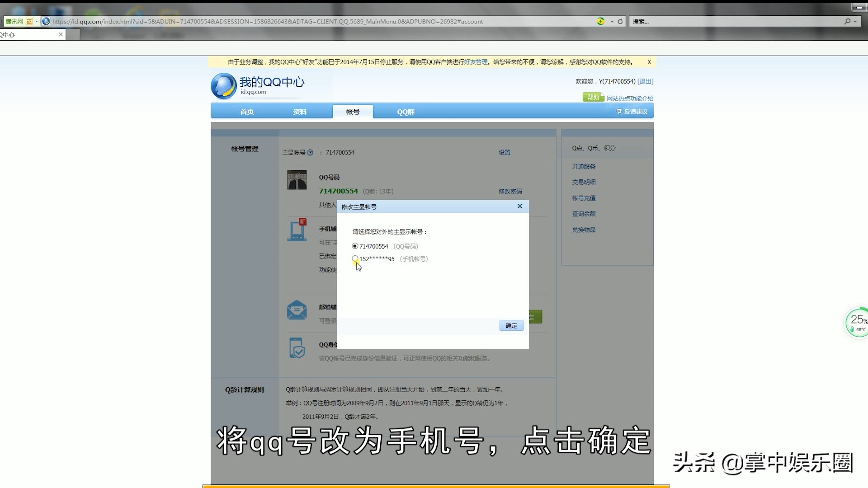868x488 pixels.
Task: Click the page favicon in address bar
Action: point(46,21)
